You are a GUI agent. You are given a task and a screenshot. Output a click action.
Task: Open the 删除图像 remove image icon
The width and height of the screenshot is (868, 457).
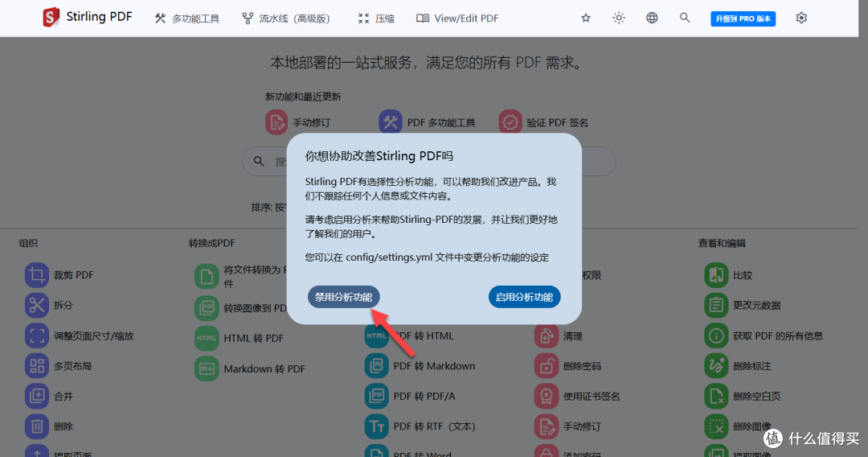click(716, 426)
